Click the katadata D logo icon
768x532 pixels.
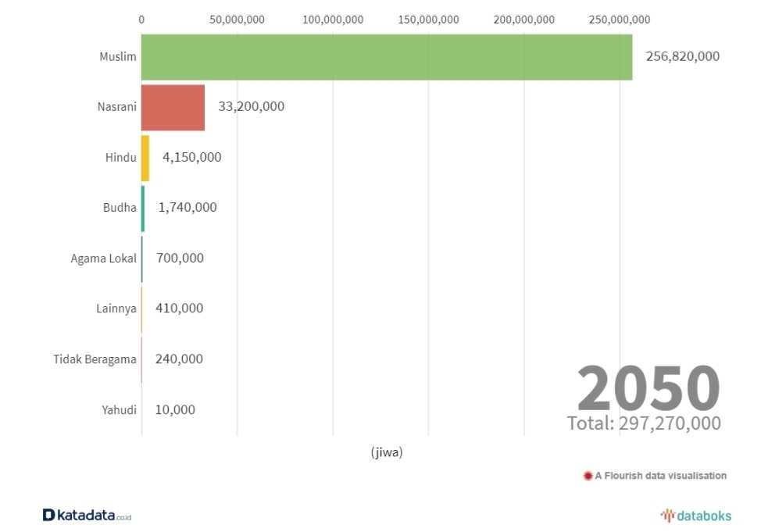pos(48,515)
